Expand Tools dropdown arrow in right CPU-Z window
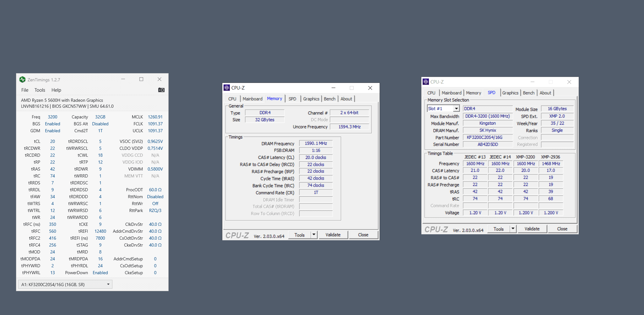 point(513,229)
